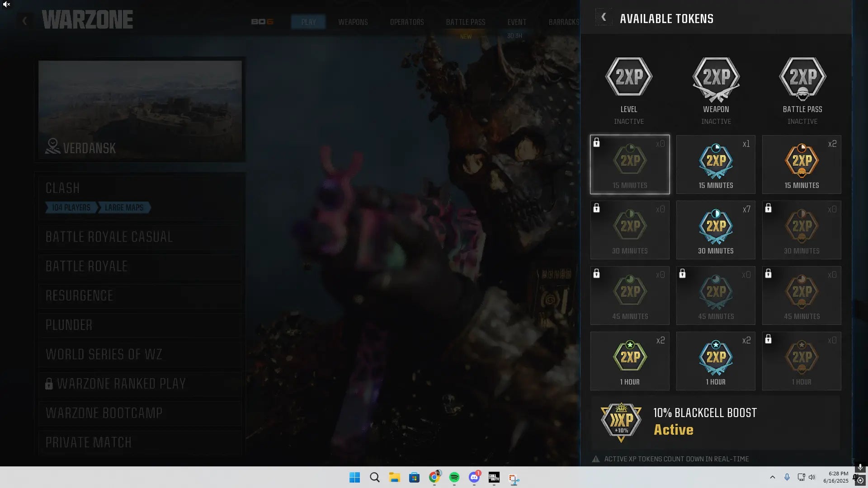868x488 pixels.
Task: Activate the 30 minutes weapon XP token x7
Action: (716, 230)
